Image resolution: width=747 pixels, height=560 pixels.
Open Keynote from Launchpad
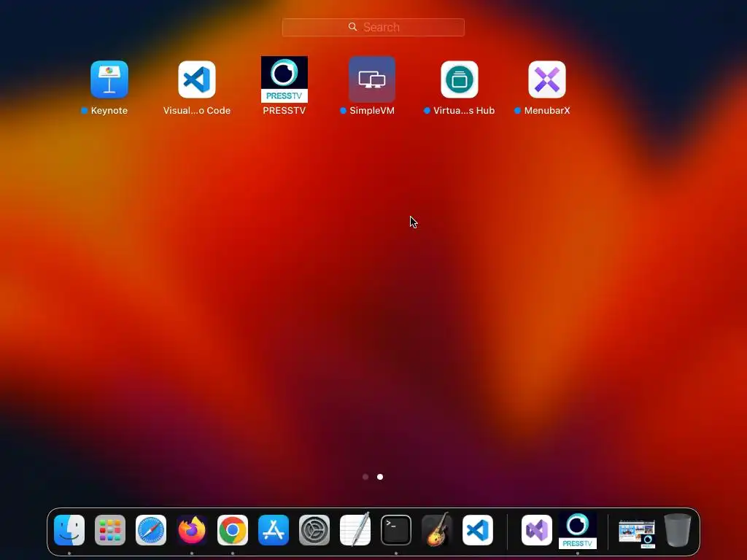coord(109,79)
